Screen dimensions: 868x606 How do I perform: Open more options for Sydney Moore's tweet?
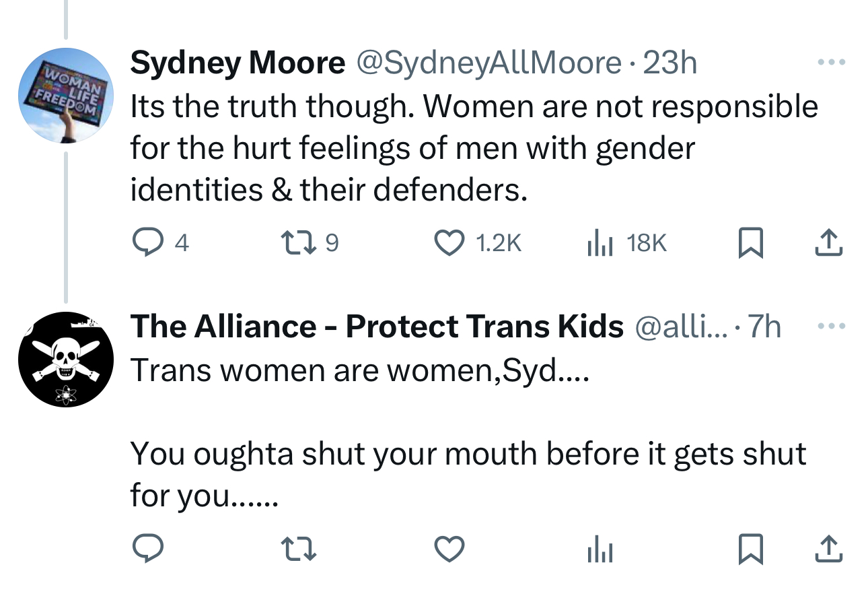point(831,63)
